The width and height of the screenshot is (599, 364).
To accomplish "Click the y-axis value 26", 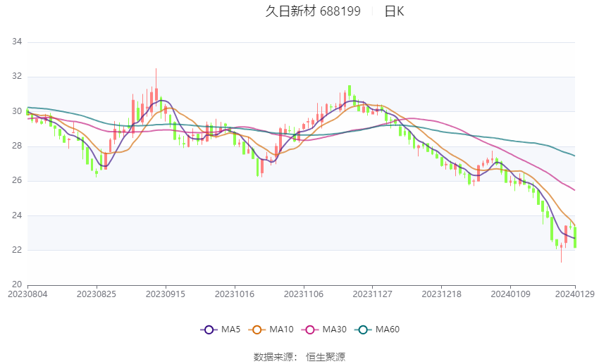I will click(x=17, y=180).
